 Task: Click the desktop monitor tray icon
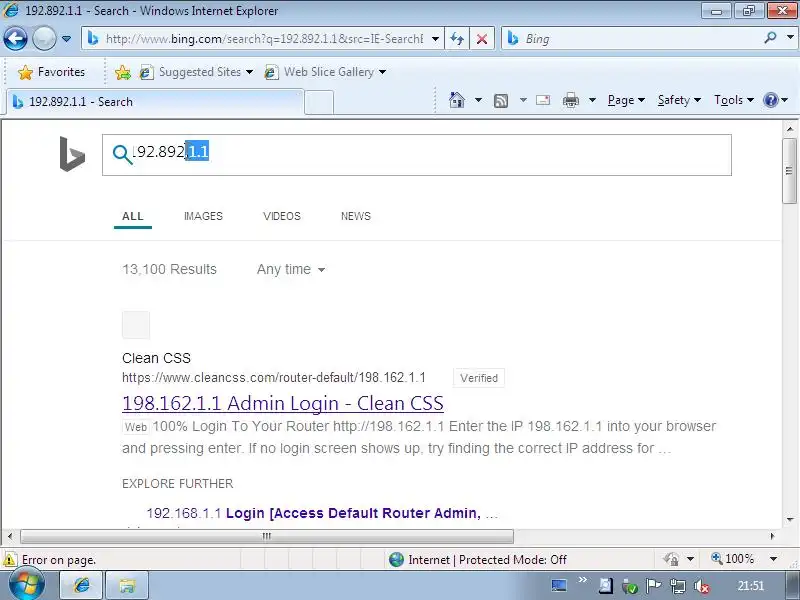coord(560,586)
